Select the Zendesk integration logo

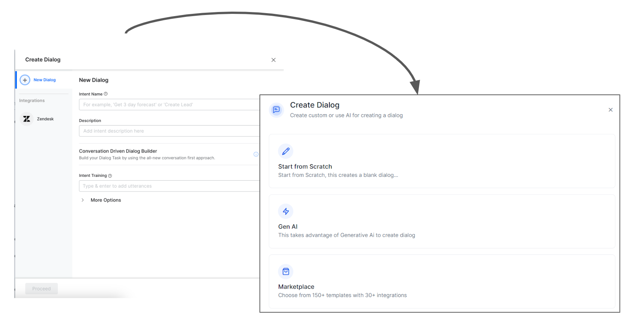(x=27, y=119)
